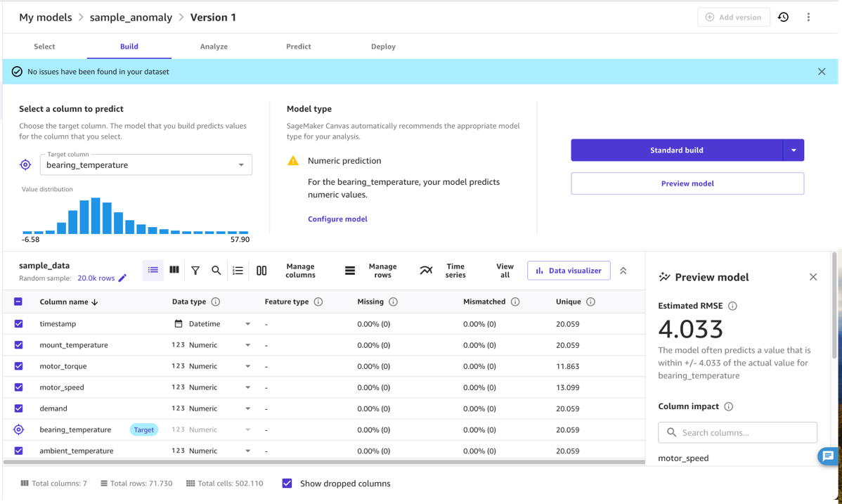Viewport: 842px width, 504px height.
Task: Click the 20.0k rows sample link
Action: [96, 278]
